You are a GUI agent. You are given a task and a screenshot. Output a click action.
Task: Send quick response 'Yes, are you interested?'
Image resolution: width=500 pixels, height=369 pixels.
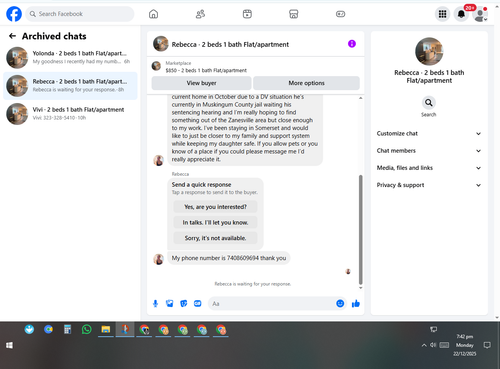coord(215,207)
